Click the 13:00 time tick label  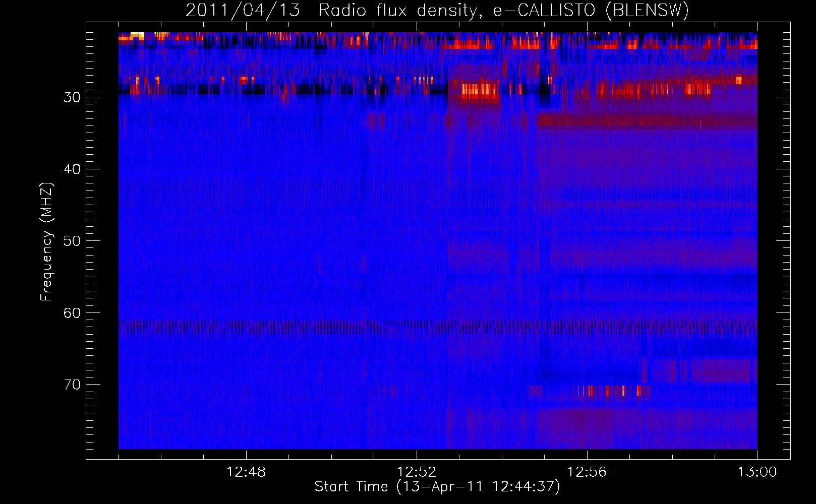(757, 472)
